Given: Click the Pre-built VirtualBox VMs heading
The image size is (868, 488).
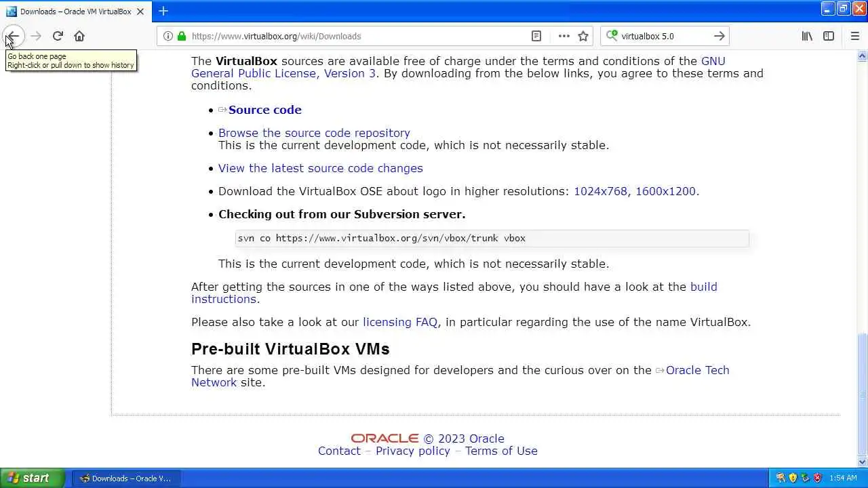Looking at the screenshot, I should [290, 349].
